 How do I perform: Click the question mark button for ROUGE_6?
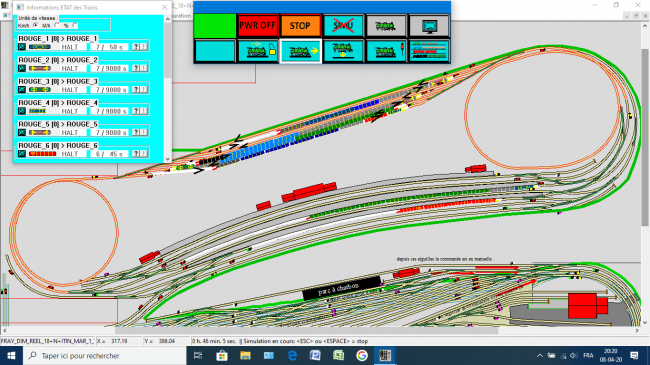coord(136,154)
